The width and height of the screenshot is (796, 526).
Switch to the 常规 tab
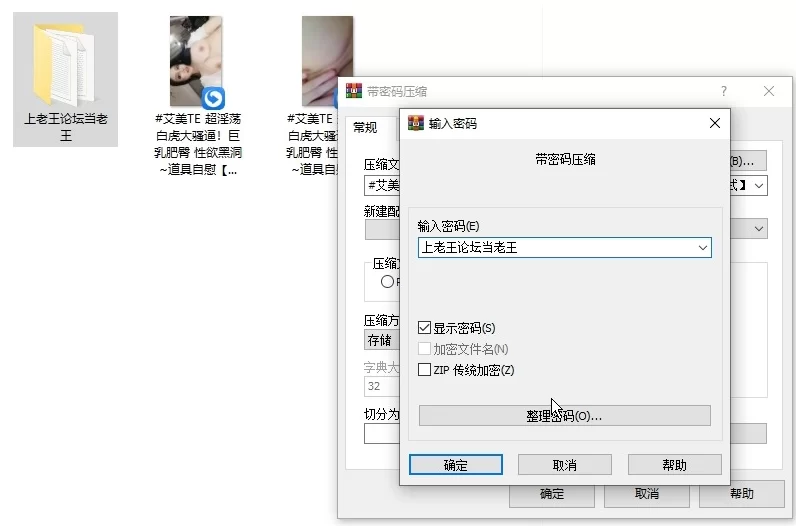click(365, 127)
